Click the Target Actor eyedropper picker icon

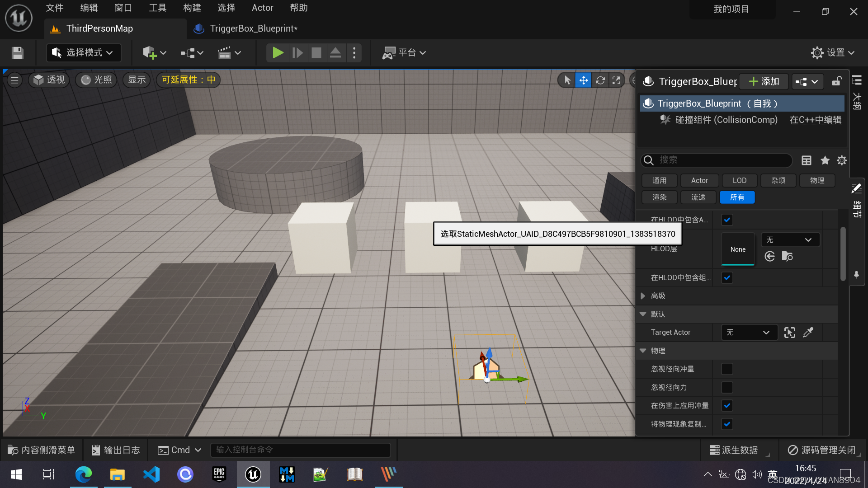[x=808, y=333]
